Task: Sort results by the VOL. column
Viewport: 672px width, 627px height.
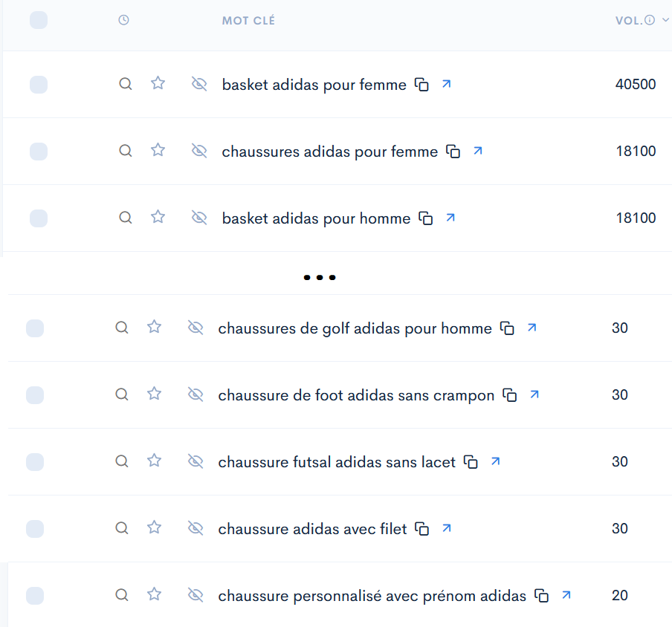Action: [x=630, y=19]
